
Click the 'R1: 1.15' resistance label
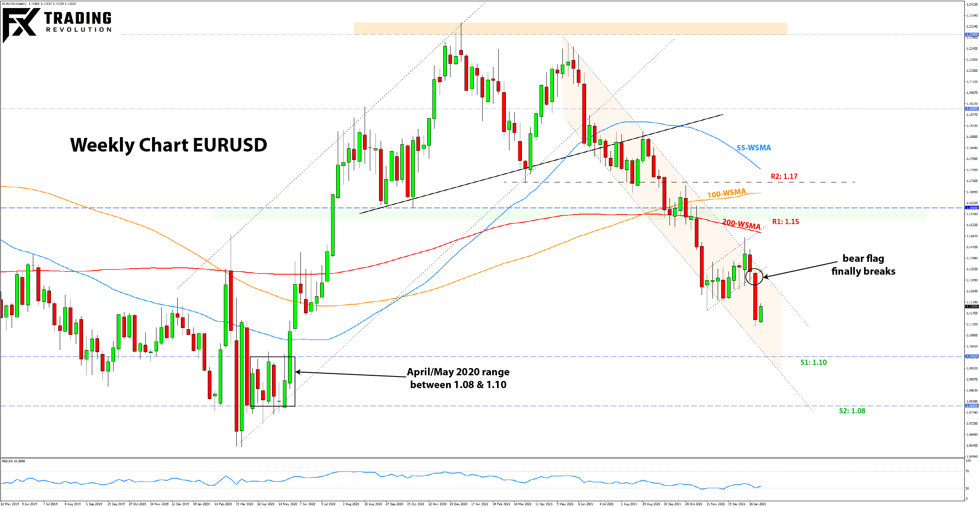click(x=785, y=222)
